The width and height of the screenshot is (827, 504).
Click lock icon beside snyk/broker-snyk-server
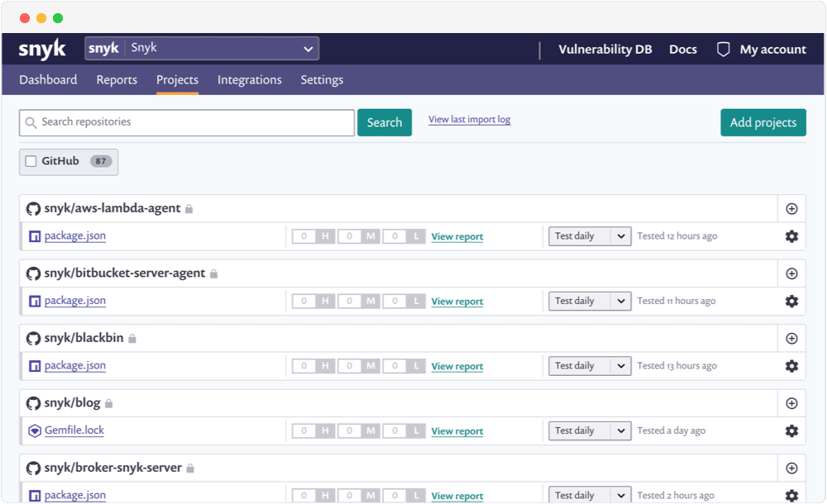click(190, 468)
